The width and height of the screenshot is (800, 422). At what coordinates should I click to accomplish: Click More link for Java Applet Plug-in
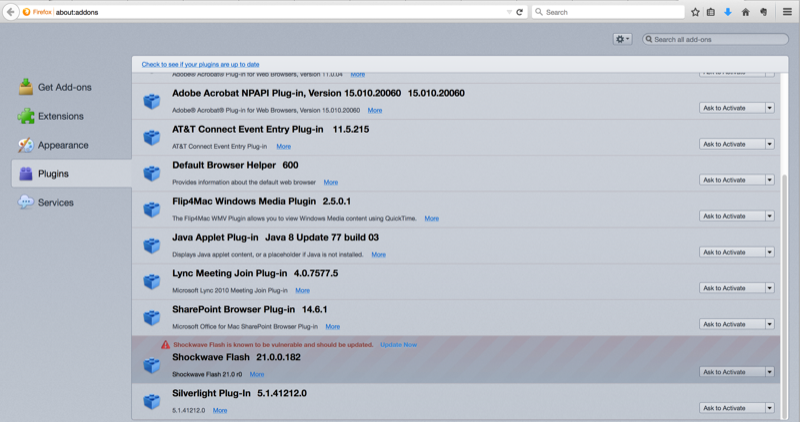[379, 255]
